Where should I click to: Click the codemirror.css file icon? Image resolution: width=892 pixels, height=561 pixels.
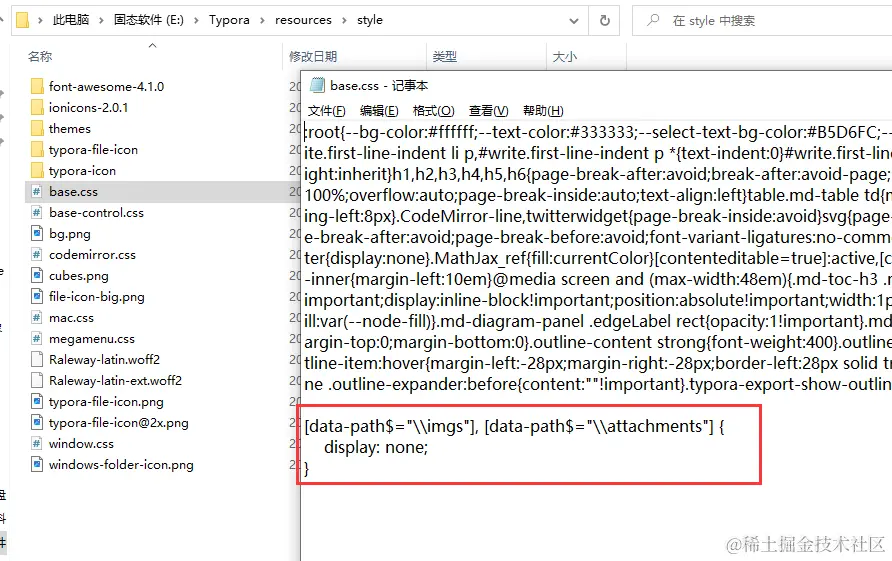37,255
